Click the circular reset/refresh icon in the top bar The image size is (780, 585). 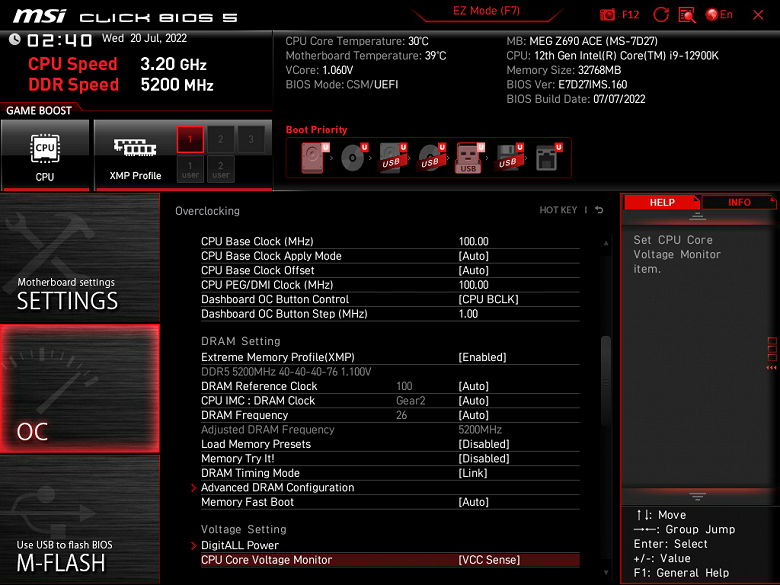pos(661,15)
